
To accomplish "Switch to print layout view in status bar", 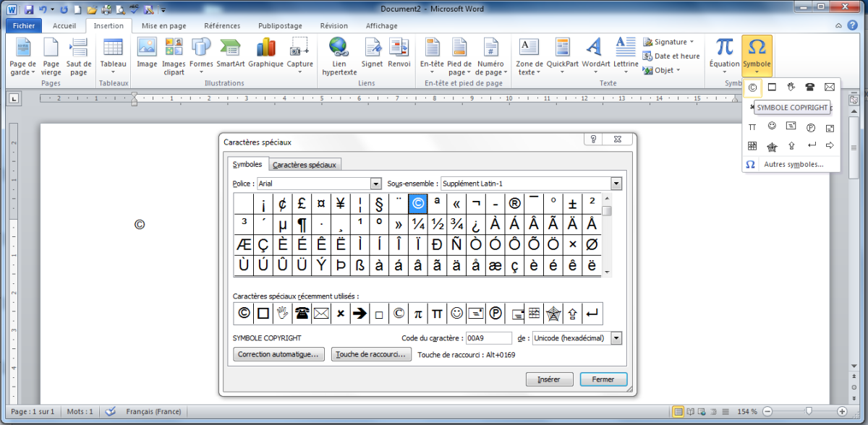I will [x=678, y=411].
